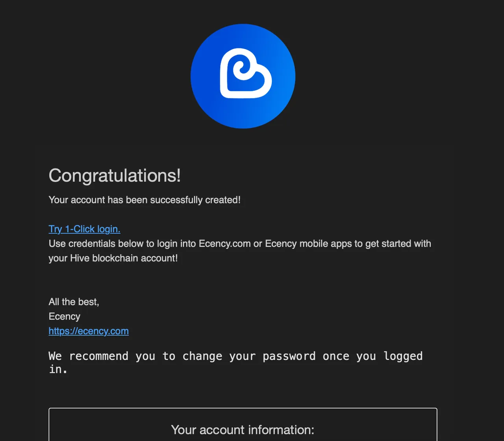Image resolution: width=504 pixels, height=441 pixels.
Task: Click the Congratulations! heading
Action: click(x=115, y=176)
